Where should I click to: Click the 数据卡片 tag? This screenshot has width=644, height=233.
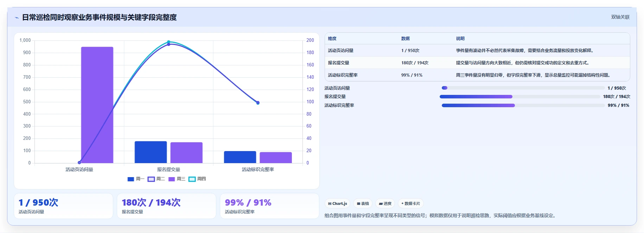point(410,203)
